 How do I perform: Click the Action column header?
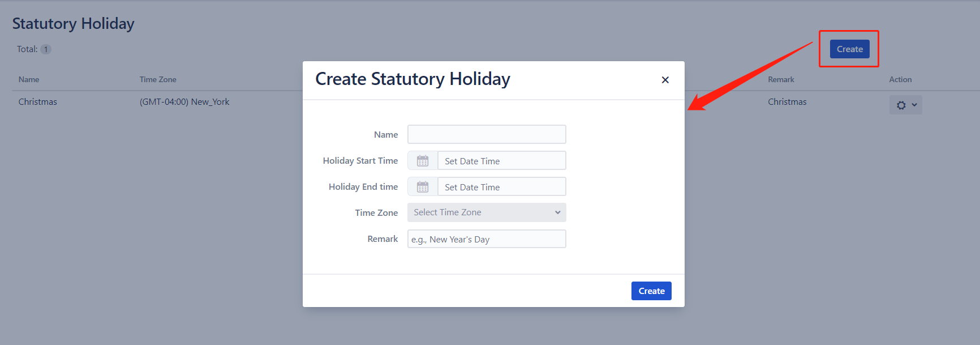[900, 79]
